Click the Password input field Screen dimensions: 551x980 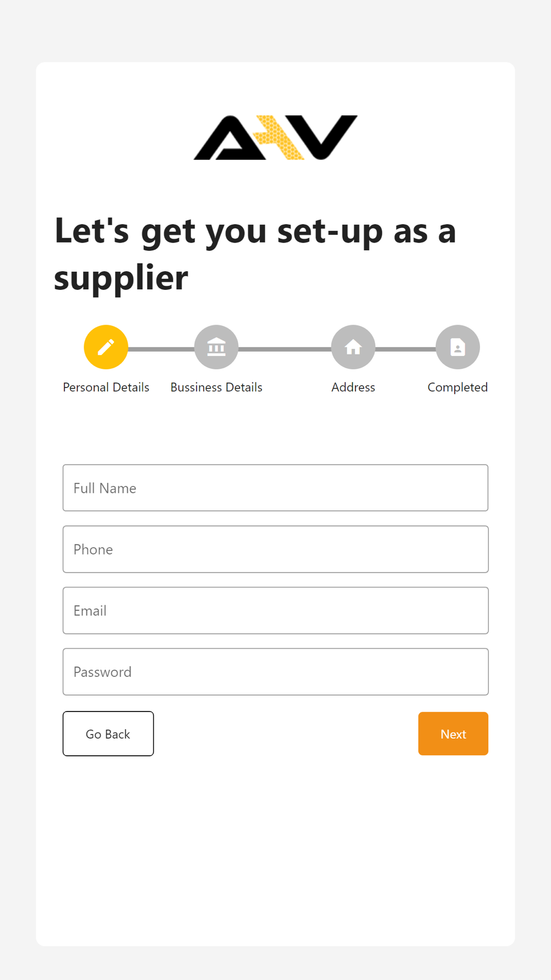point(275,671)
